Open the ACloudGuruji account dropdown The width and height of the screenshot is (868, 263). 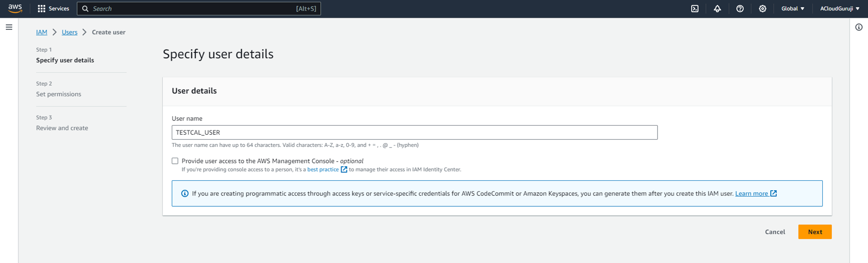pyautogui.click(x=839, y=9)
